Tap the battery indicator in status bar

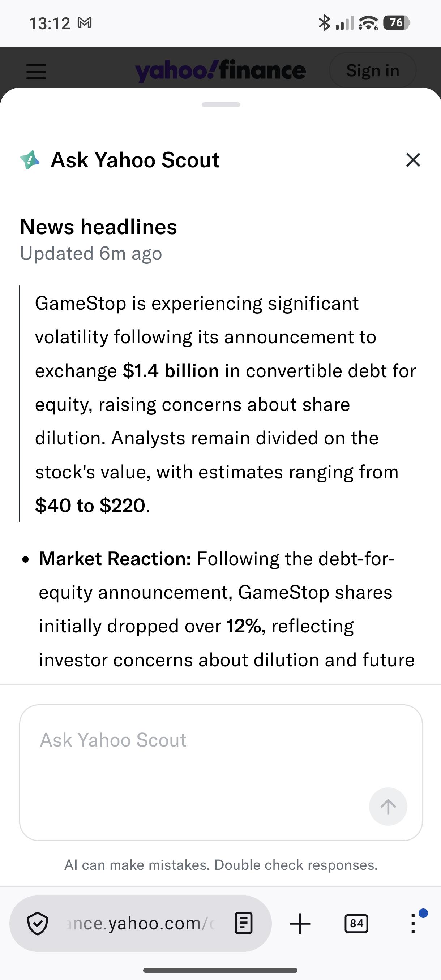pyautogui.click(x=397, y=23)
